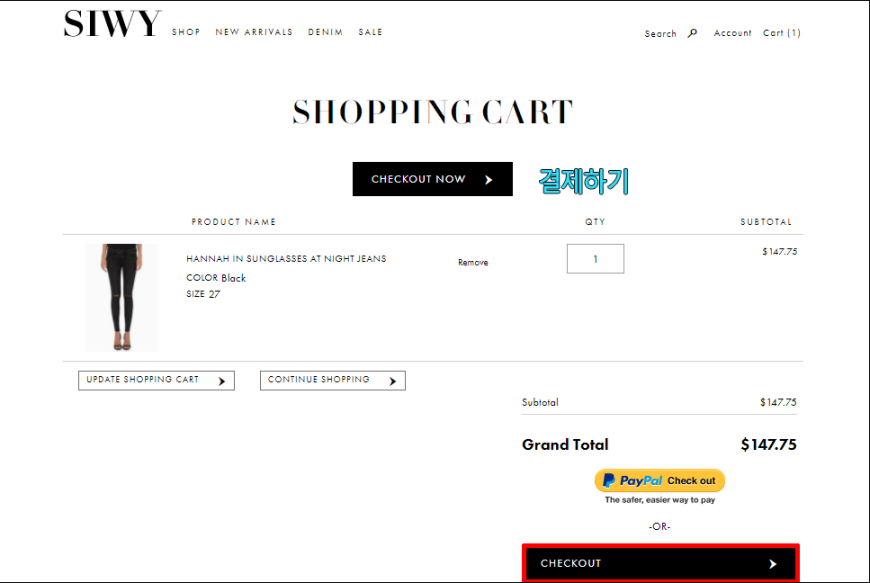Click CONTINUE SHOPPING button

333,381
